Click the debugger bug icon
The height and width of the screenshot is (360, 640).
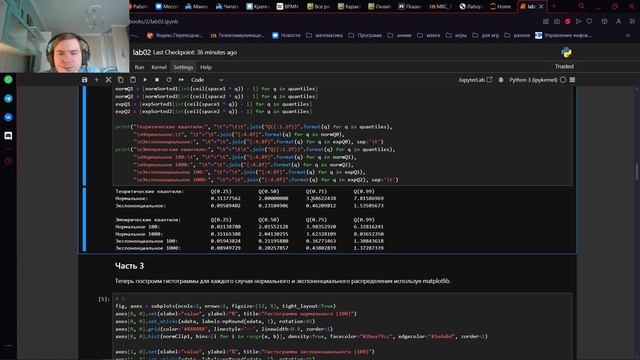[x=501, y=80]
